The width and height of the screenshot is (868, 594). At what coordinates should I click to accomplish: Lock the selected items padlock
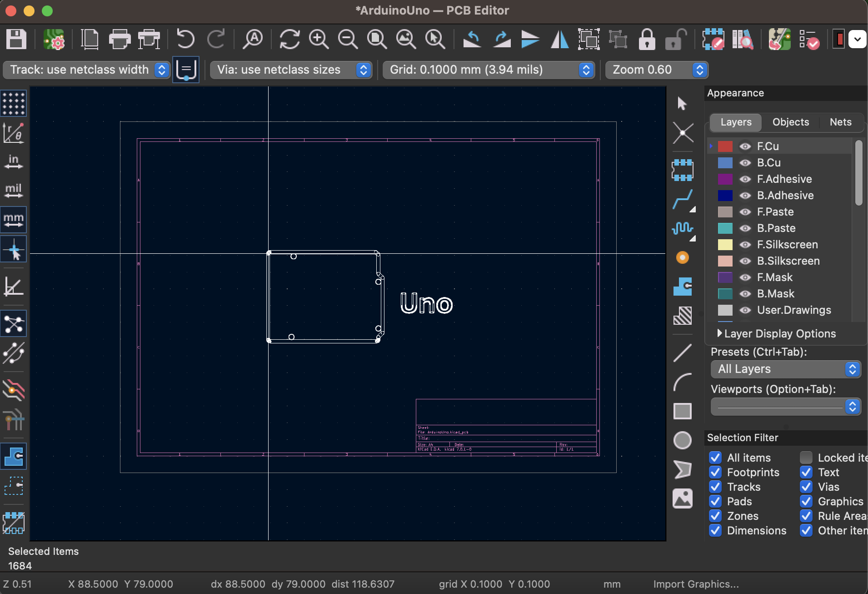coord(647,39)
